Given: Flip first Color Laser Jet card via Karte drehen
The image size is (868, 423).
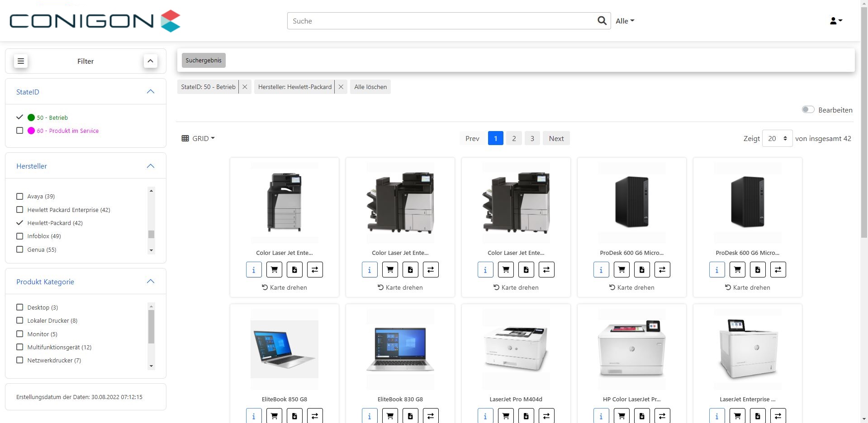Looking at the screenshot, I should click(285, 287).
